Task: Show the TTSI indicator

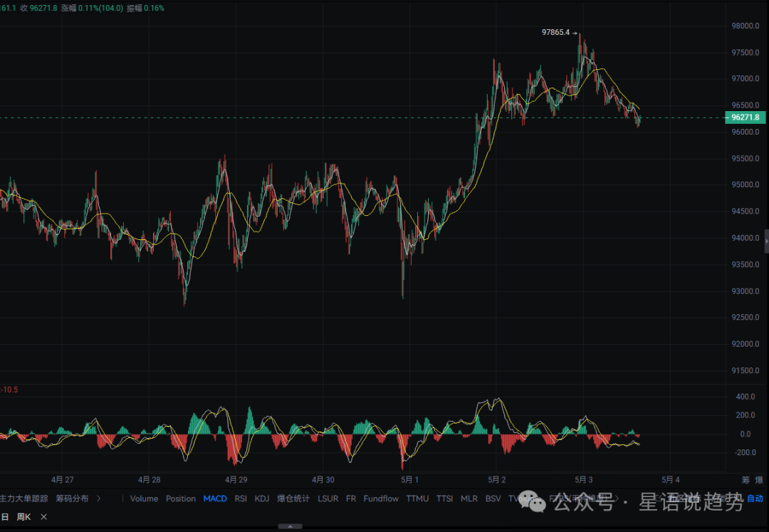Action: 444,499
